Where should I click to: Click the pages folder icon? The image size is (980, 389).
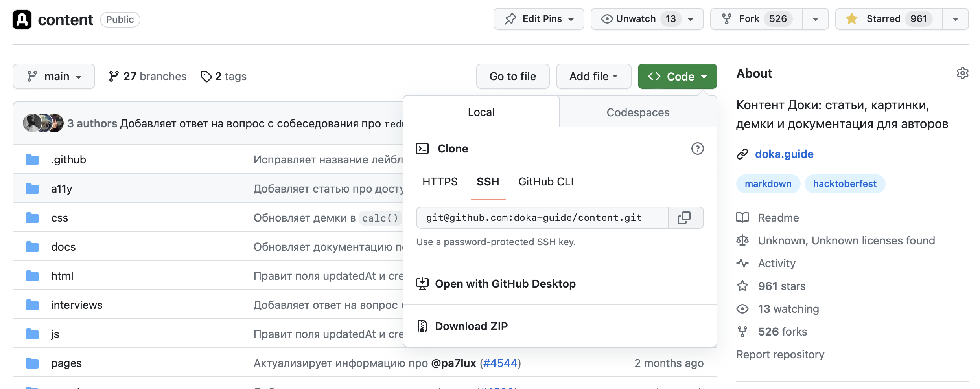(x=32, y=363)
